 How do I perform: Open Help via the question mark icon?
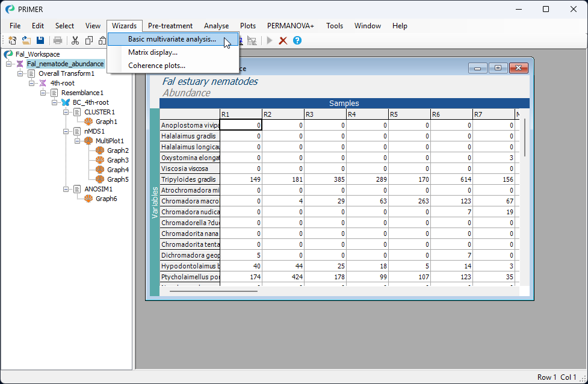click(296, 40)
